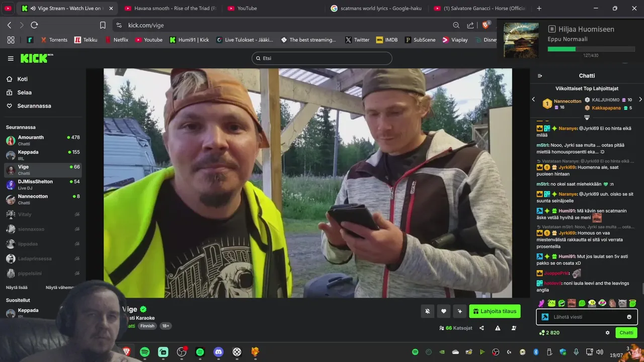The width and height of the screenshot is (644, 362).
Task: Open the volume speaker tray icon
Action: pos(599,352)
